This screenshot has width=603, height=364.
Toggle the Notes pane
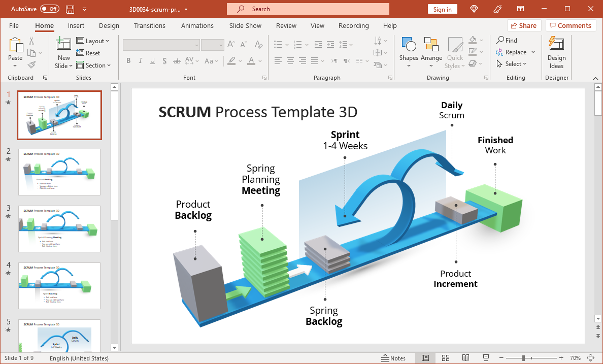point(393,358)
